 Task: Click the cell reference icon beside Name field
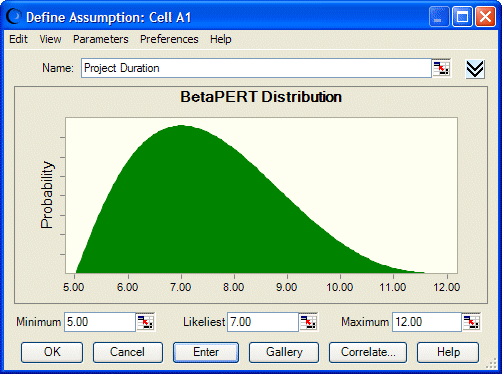tap(441, 68)
